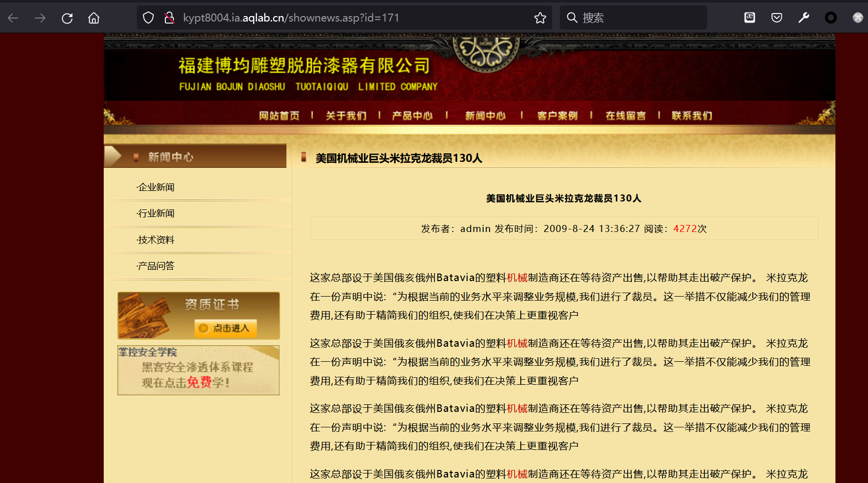Click the publish time 2009-8-24 13:36:27

tap(592, 229)
